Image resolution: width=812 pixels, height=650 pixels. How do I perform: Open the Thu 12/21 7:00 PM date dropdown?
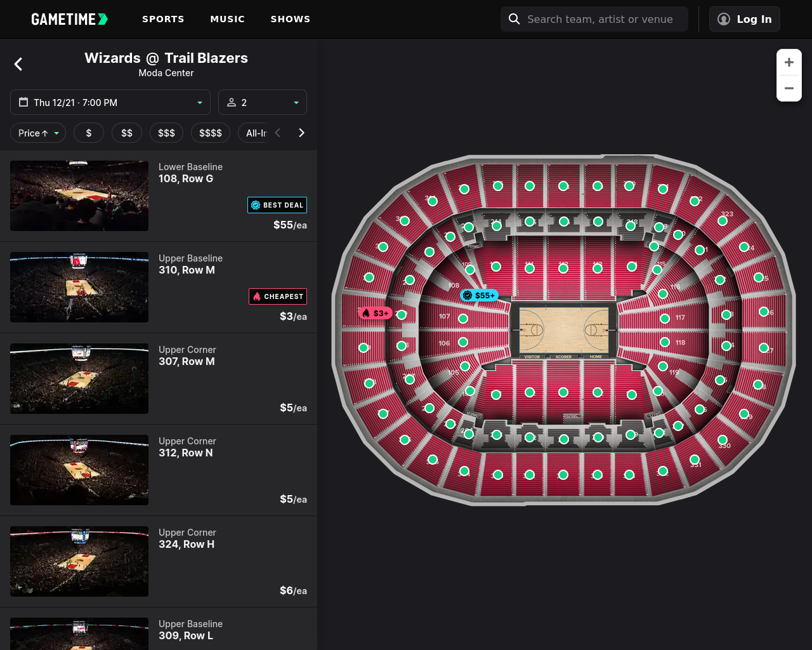point(110,102)
